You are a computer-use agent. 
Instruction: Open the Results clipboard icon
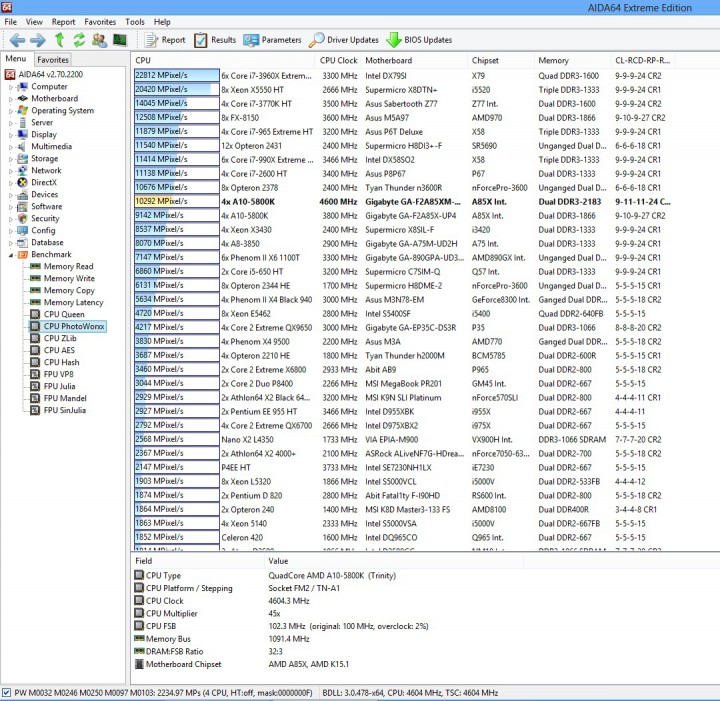201,40
